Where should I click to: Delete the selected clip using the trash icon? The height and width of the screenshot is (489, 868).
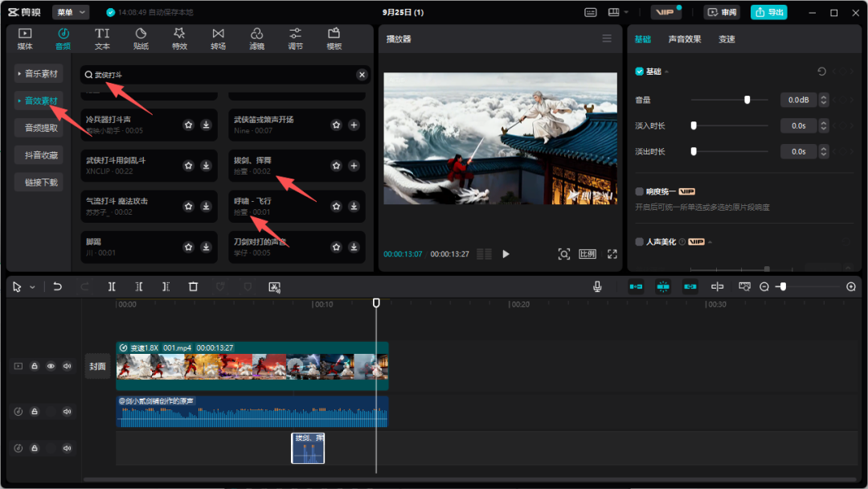(193, 286)
